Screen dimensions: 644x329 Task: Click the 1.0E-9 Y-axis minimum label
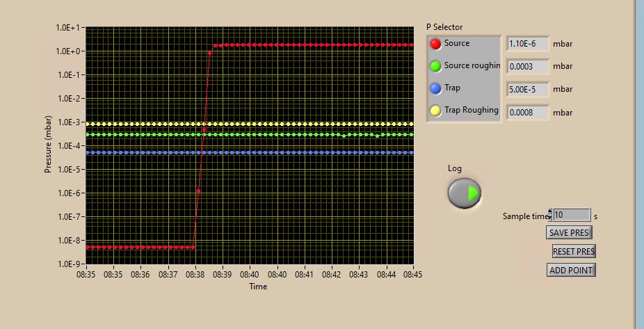[70, 264]
